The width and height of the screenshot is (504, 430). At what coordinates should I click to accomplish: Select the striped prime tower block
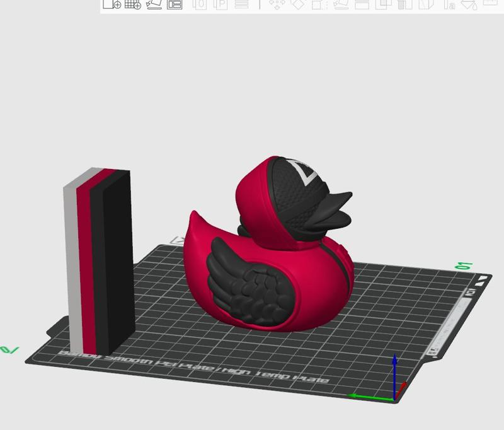pos(100,260)
